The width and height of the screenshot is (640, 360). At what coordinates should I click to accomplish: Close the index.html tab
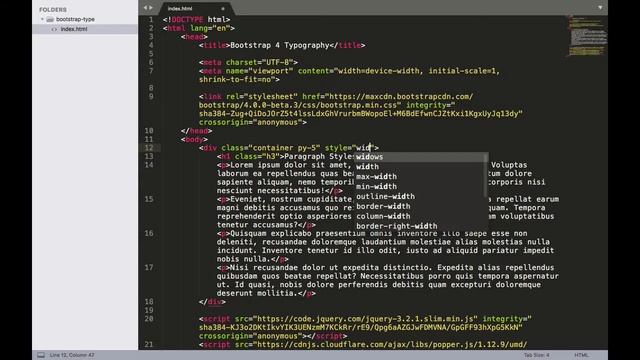223,9
